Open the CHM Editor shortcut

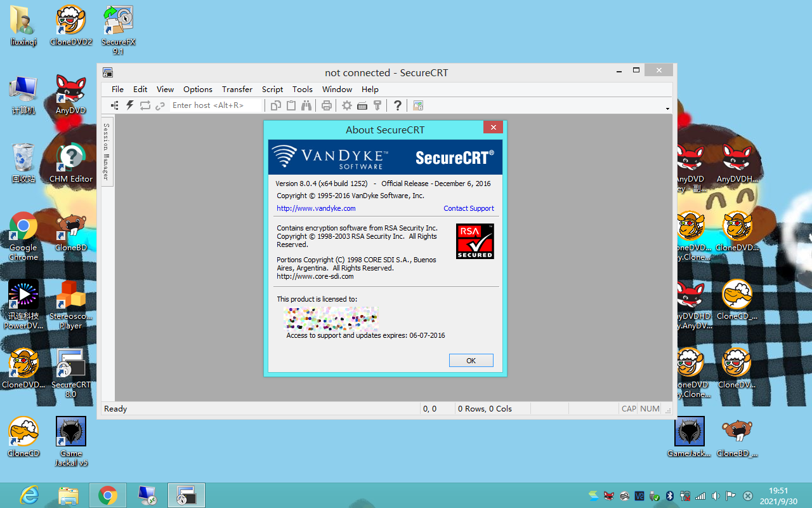pyautogui.click(x=71, y=163)
